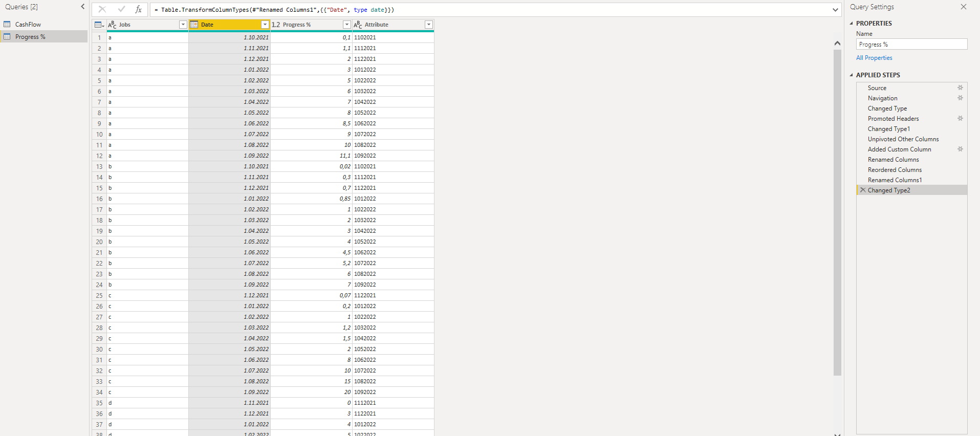Change Jobs column data type icon
The height and width of the screenshot is (436, 980).
(112, 25)
